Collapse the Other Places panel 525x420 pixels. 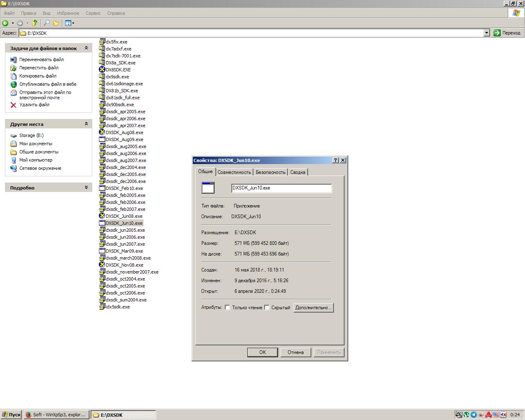click(86, 124)
